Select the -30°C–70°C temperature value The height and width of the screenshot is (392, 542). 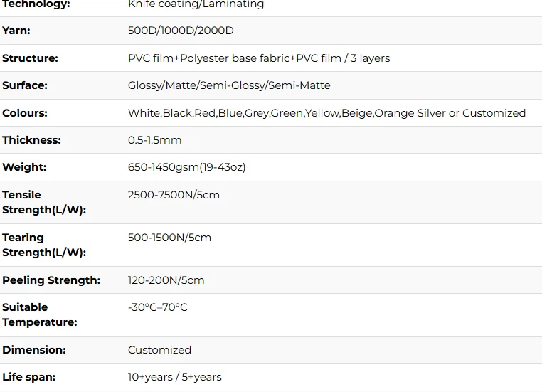[158, 307]
